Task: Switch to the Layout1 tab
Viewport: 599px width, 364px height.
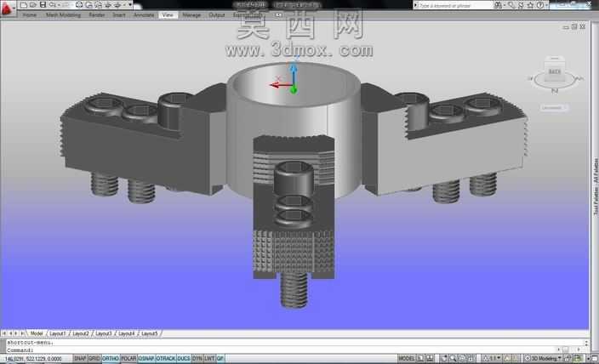Action: click(58, 333)
